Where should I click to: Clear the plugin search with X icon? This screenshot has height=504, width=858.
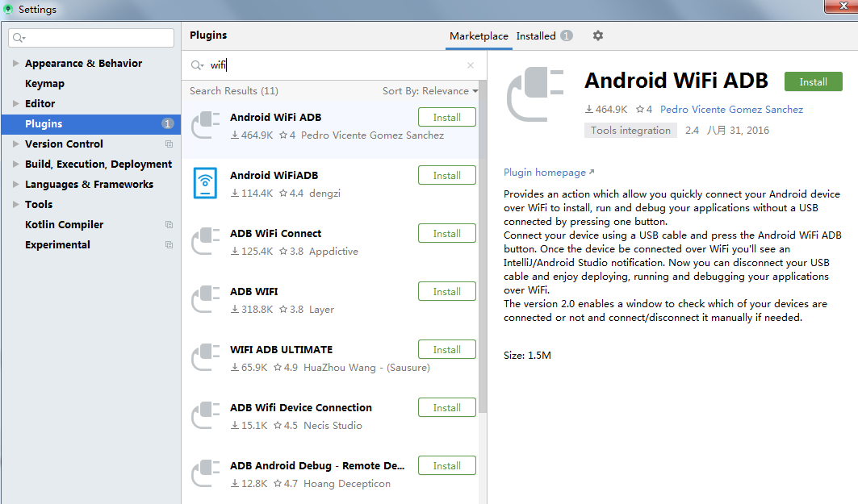[x=471, y=65]
